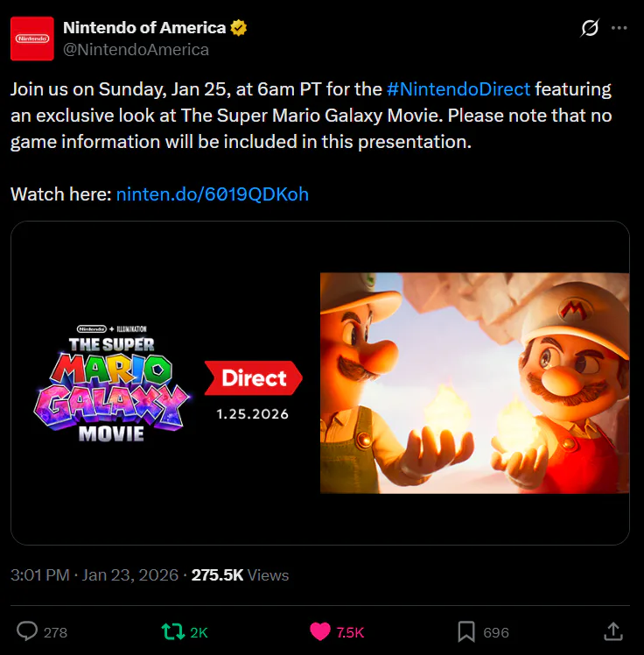Open the three-dot more options menu
The width and height of the screenshot is (644, 655).
tap(619, 28)
